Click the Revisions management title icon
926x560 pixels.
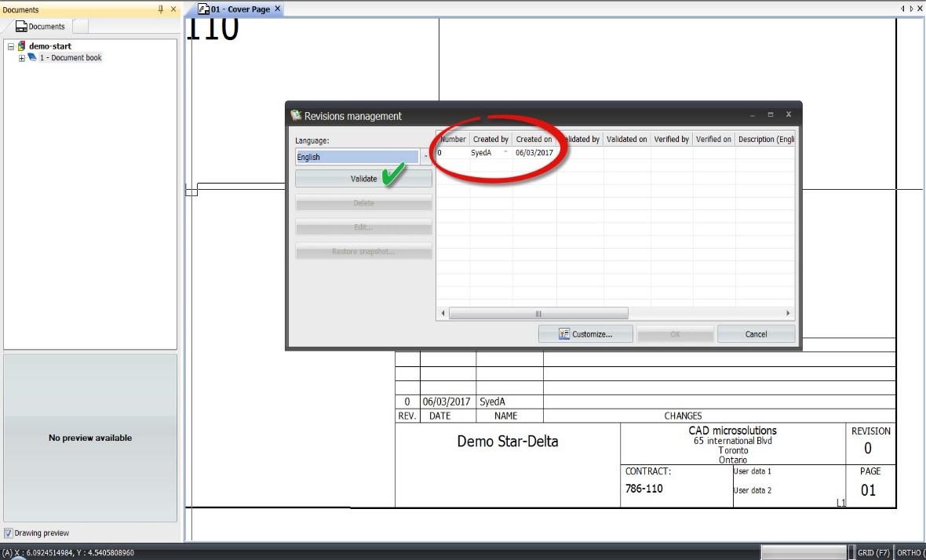point(296,115)
